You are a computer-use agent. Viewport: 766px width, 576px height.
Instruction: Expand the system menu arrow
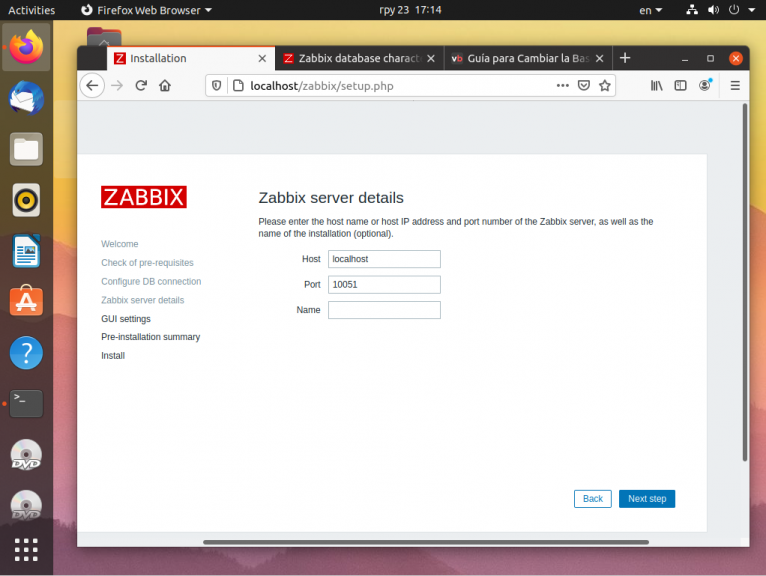752,10
